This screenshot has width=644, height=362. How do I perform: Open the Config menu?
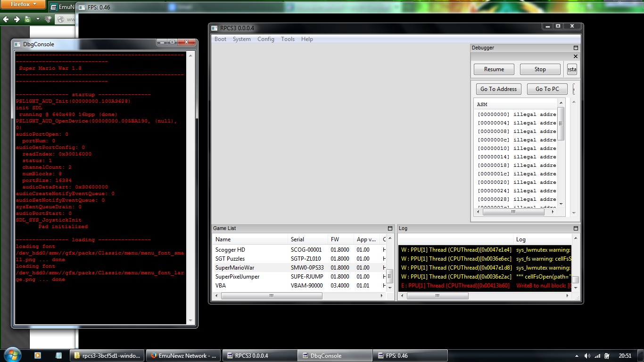(x=265, y=39)
